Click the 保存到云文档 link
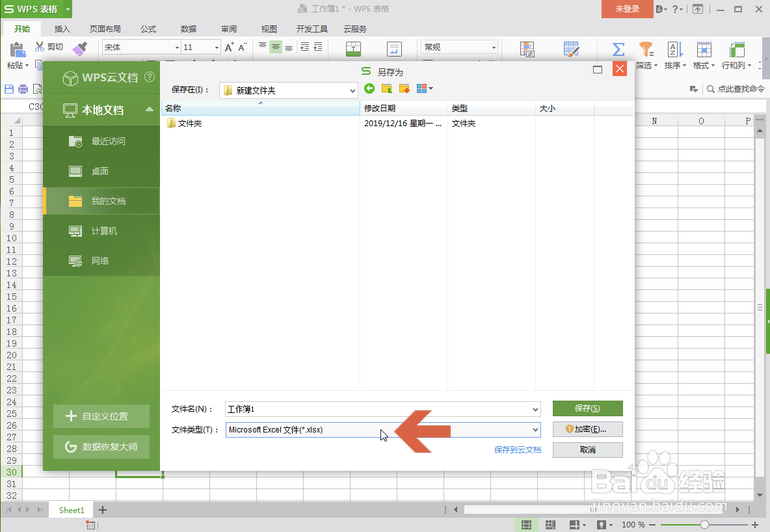770x532 pixels. (518, 449)
